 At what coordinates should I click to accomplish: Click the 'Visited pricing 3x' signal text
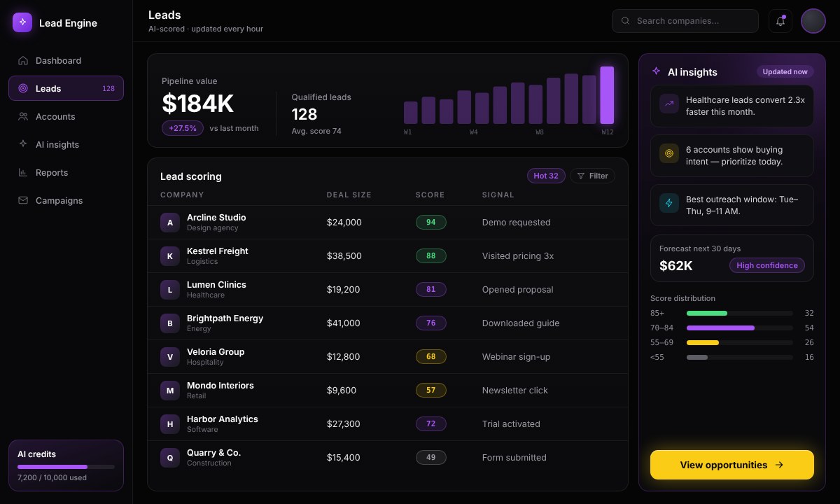pyautogui.click(x=518, y=256)
